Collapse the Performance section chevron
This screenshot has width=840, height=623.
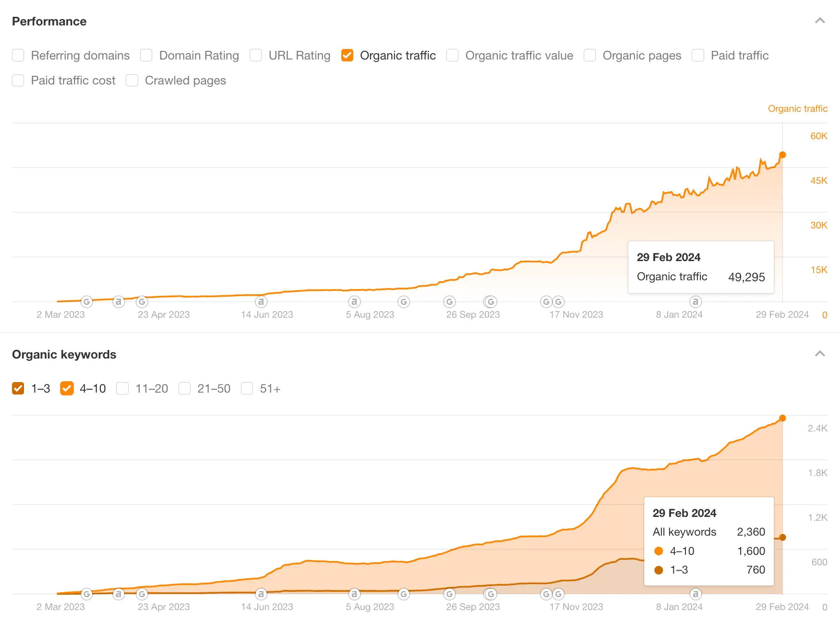[x=820, y=21]
